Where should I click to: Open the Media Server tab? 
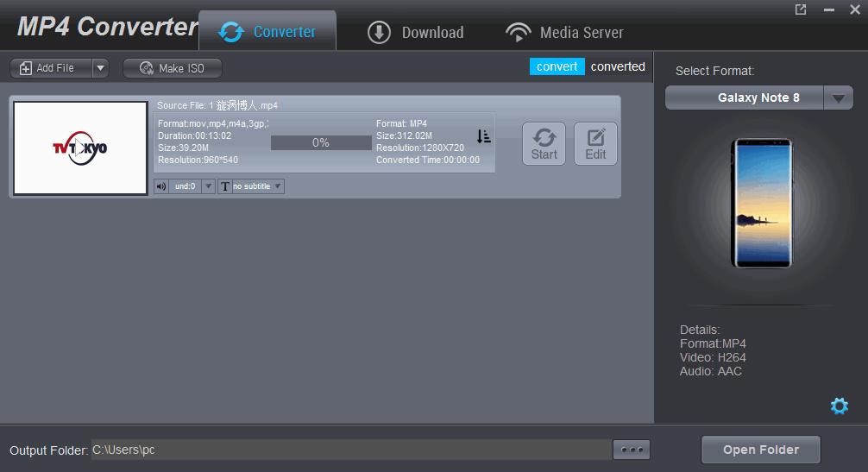[564, 32]
